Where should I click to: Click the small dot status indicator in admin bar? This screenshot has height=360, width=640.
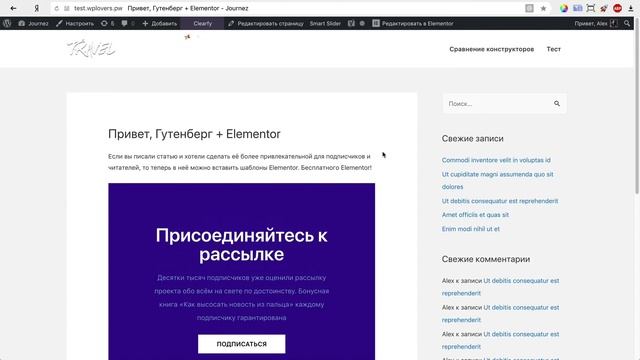tap(362, 24)
